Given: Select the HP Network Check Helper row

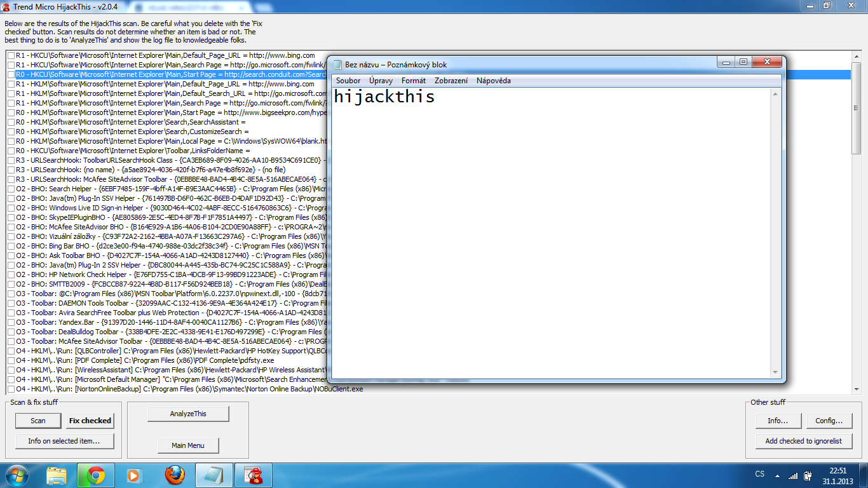Looking at the screenshot, I should click(170, 274).
